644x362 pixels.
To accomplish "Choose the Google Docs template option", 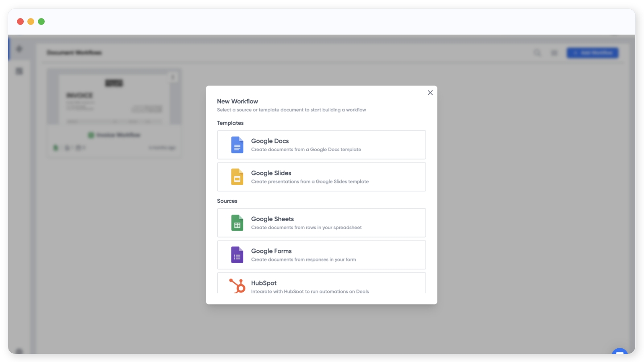I will coord(321,145).
